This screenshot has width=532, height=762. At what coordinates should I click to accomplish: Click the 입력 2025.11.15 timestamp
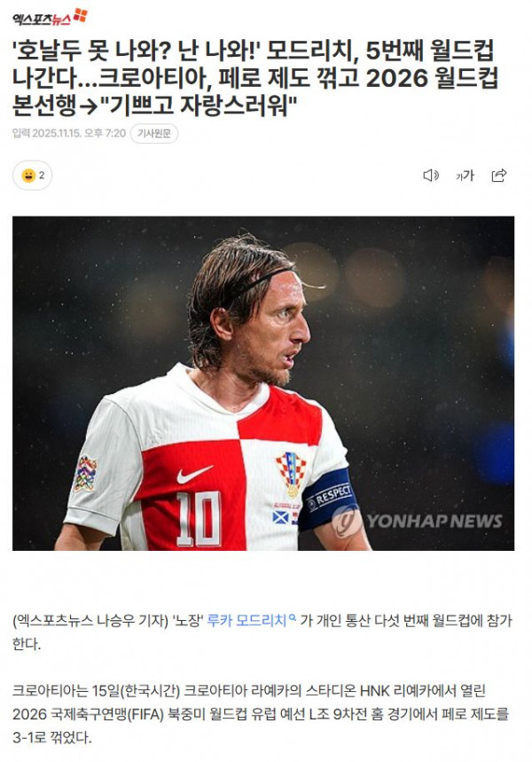(x=69, y=134)
